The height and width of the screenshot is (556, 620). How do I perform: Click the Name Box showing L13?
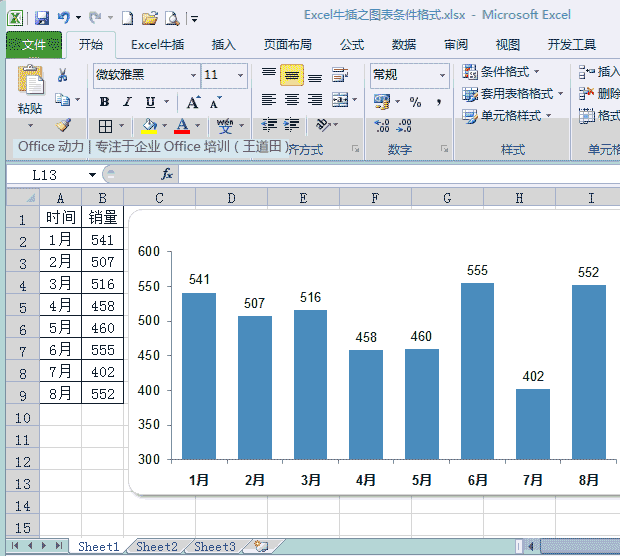[x=45, y=174]
